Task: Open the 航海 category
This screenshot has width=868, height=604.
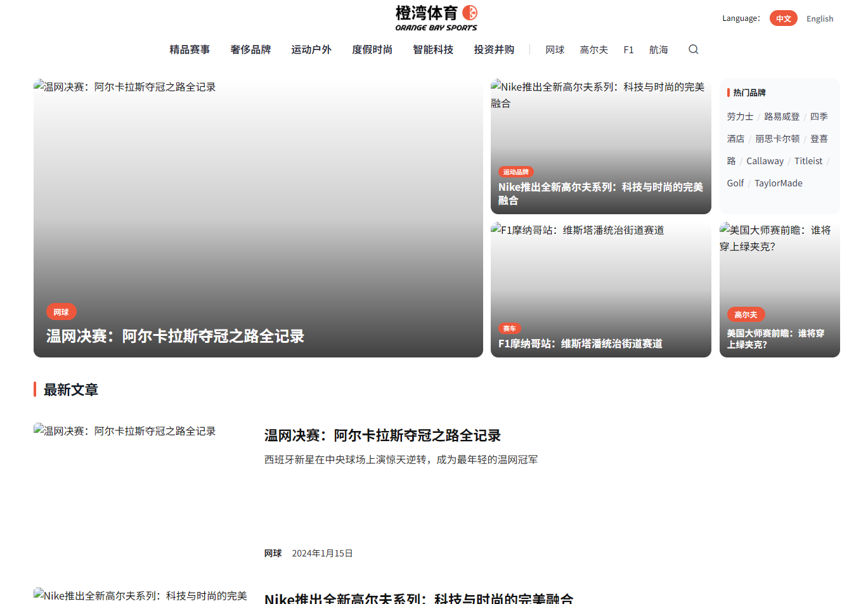Action: pos(658,49)
